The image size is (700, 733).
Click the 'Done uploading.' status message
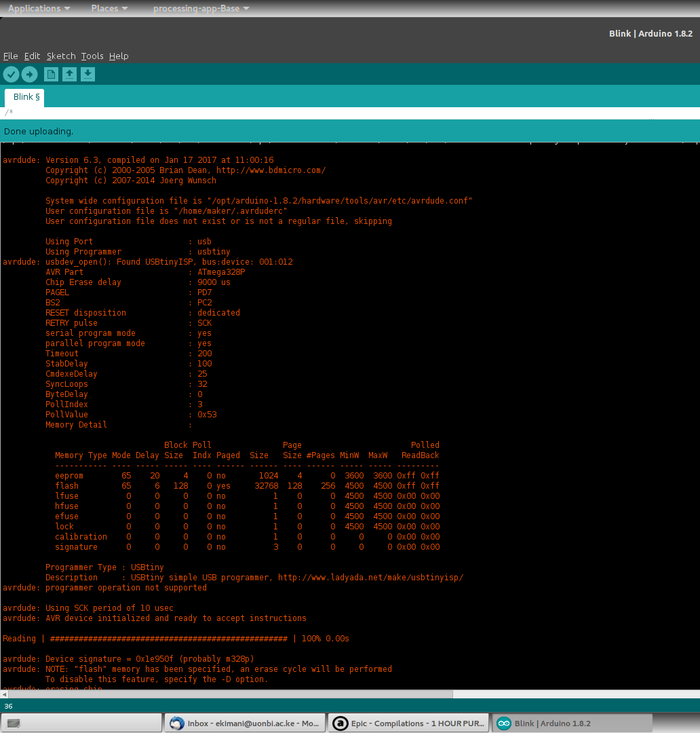[38, 132]
